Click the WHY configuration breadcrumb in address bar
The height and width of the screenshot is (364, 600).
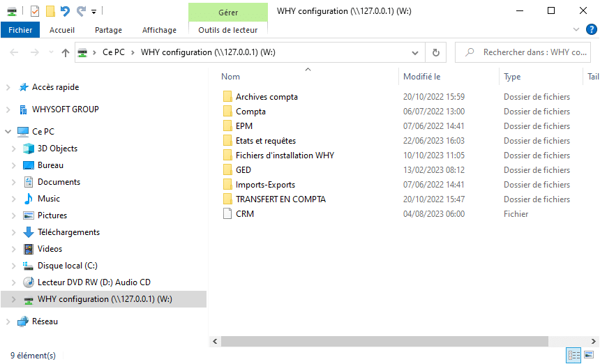point(208,52)
